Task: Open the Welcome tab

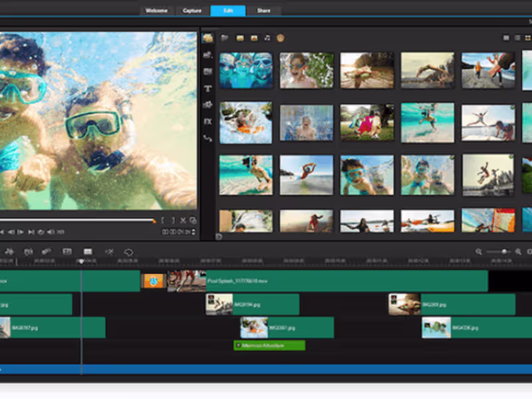Action: pos(157,11)
